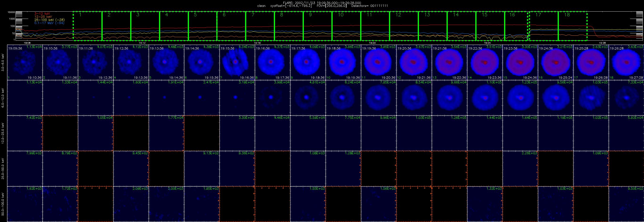Open the 6.0-12.0 keV image with peak 6.24E+04
This screenshot has height=222, width=644.
tap(343, 98)
